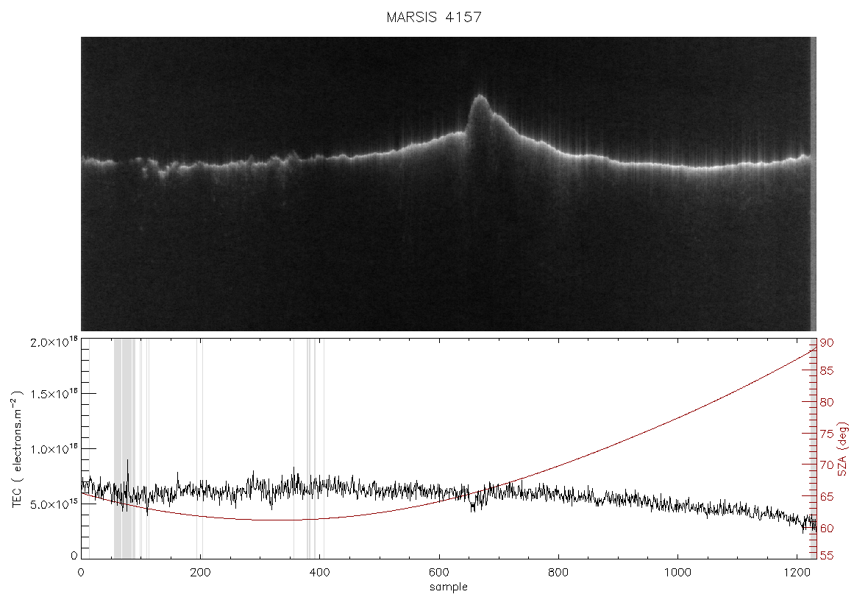This screenshot has height=611, width=868.
Task: Click the red SZA (deg) axis label
Action: click(x=842, y=449)
